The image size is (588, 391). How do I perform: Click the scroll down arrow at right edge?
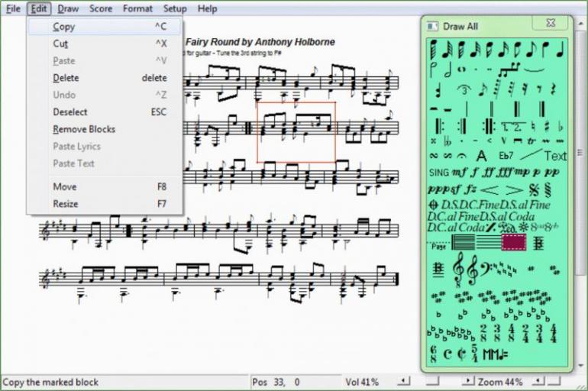580,365
